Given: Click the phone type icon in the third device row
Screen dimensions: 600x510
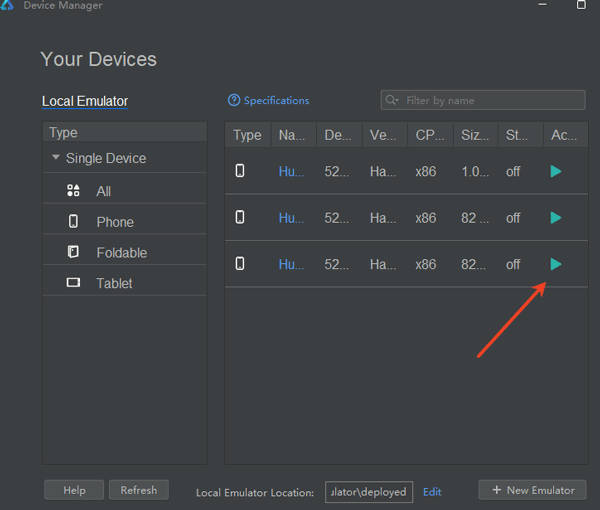Looking at the screenshot, I should pos(240,264).
